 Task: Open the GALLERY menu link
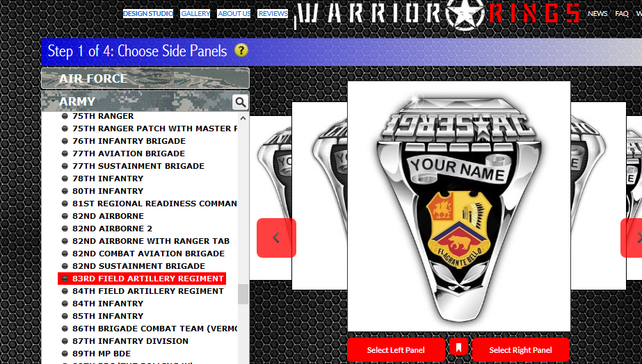click(195, 13)
